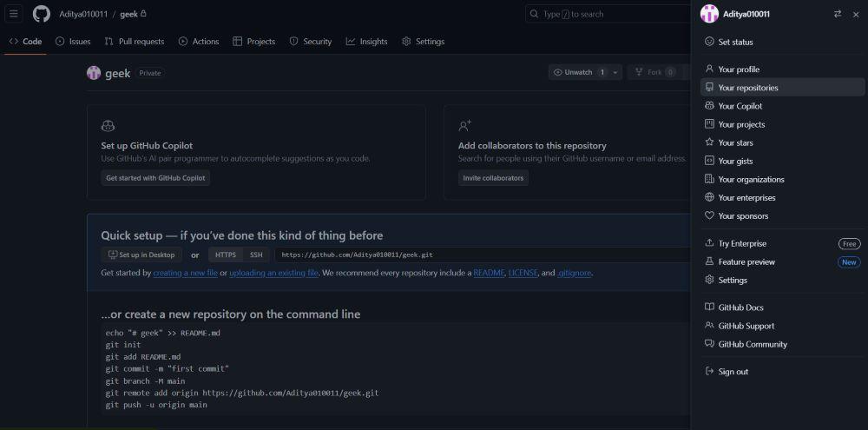Image resolution: width=868 pixels, height=430 pixels.
Task: Open the repository Settings tab
Action: pyautogui.click(x=423, y=42)
